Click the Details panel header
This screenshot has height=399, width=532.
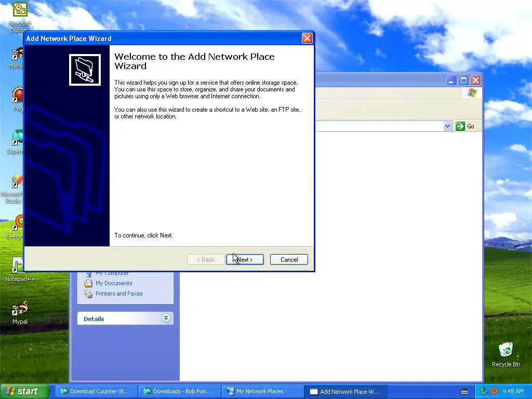pyautogui.click(x=125, y=318)
